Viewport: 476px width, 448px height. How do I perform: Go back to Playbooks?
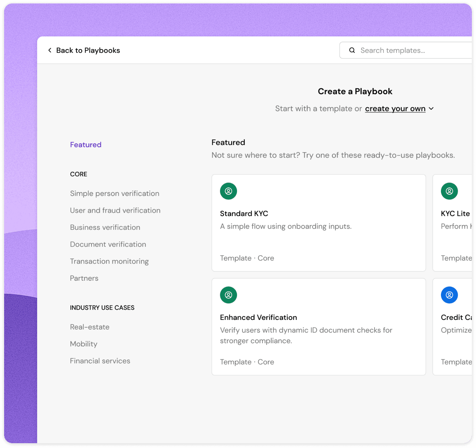point(88,51)
